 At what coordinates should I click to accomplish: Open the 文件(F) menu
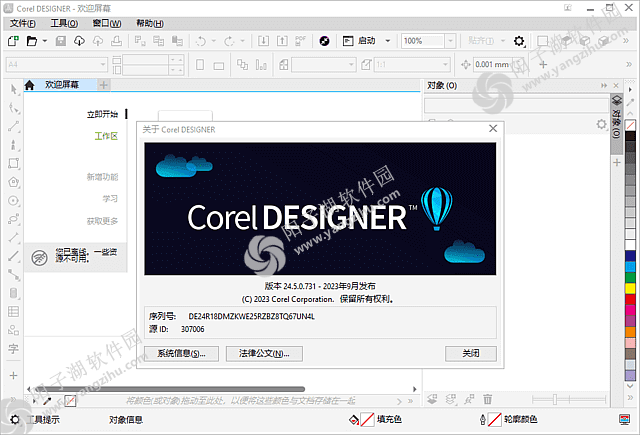(23, 24)
